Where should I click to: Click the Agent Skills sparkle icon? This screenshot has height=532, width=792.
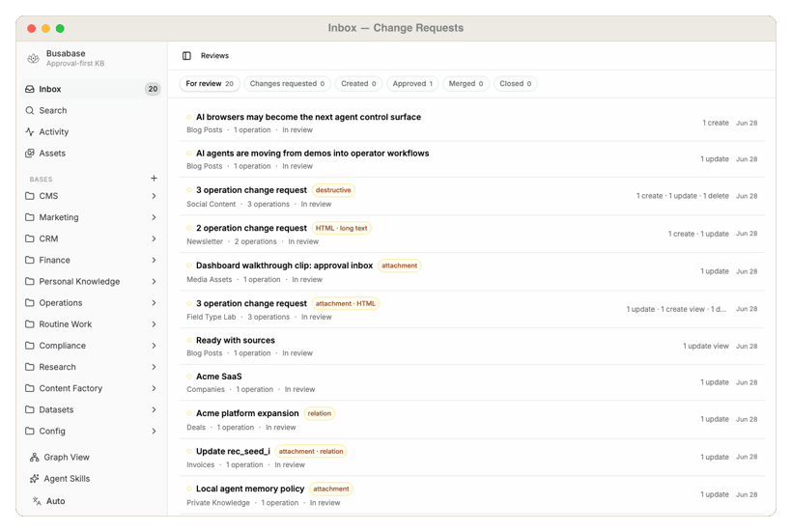tap(35, 479)
